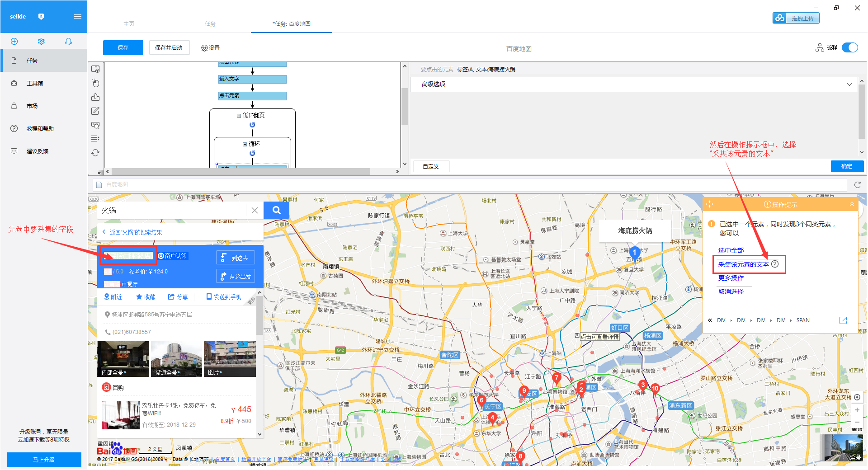This screenshot has height=470, width=868.
Task: Switch to the 任务 tab
Action: coord(210,24)
